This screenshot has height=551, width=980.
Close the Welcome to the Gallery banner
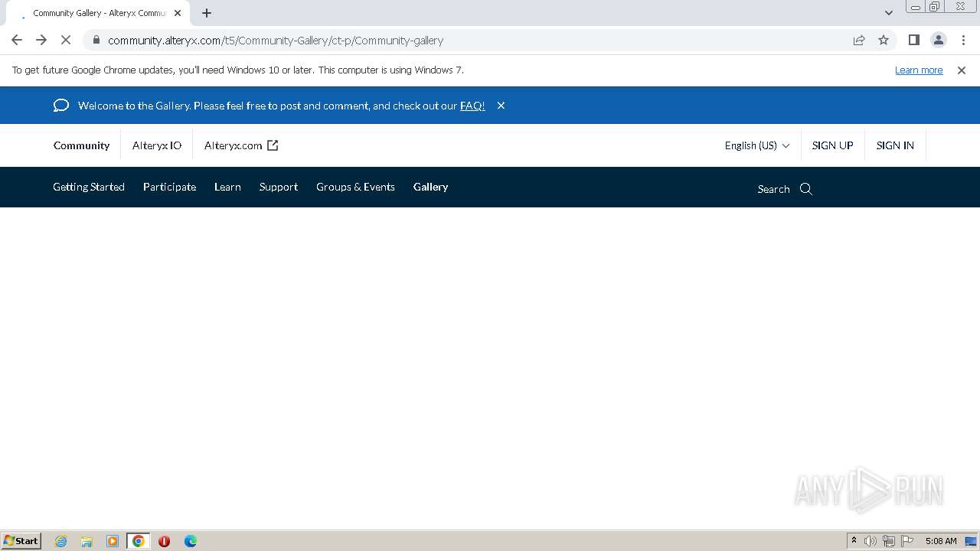501,106
